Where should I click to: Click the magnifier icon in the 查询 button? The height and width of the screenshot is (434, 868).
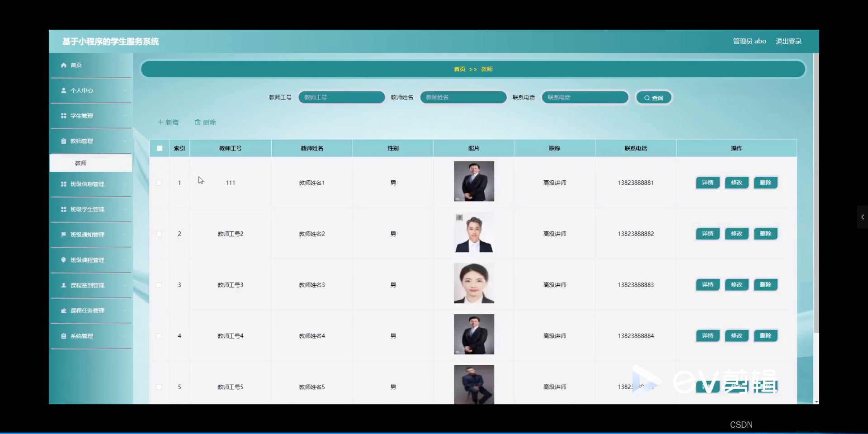[647, 97]
